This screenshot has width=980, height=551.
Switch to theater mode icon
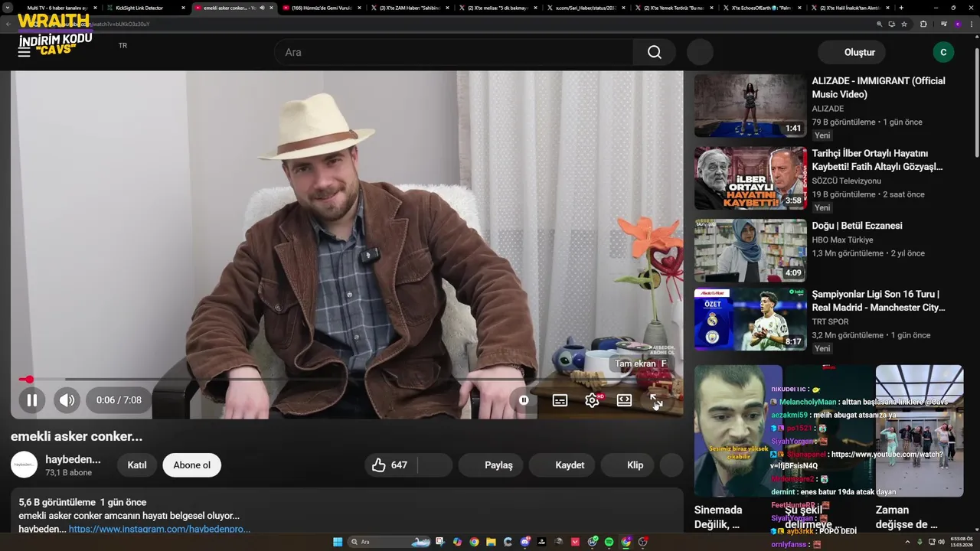[x=625, y=400]
